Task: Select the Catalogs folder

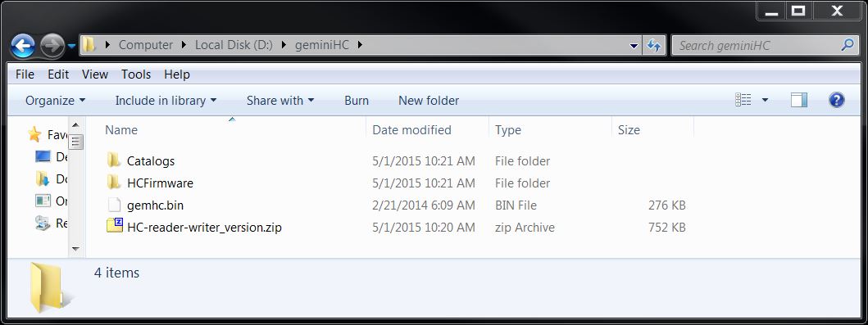Action: (x=151, y=160)
